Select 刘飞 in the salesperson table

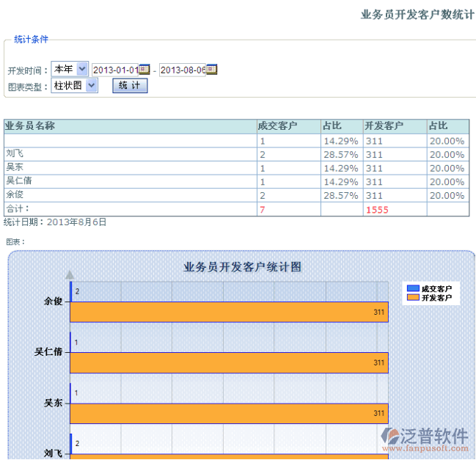pos(15,154)
